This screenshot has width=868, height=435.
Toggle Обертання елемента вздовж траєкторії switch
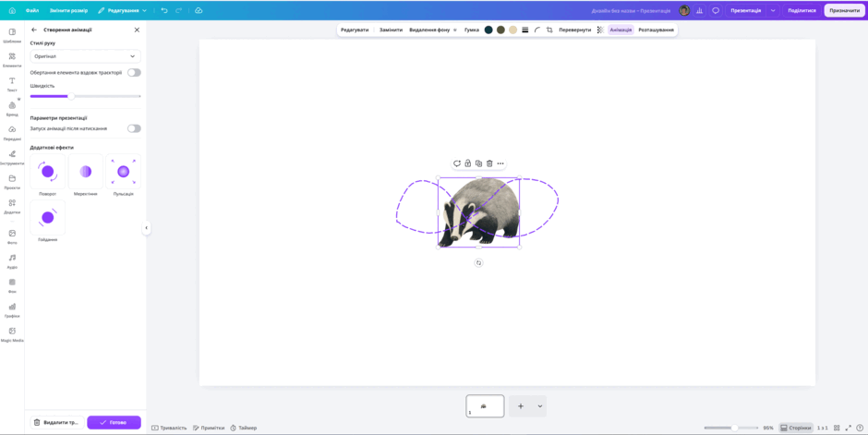click(134, 72)
